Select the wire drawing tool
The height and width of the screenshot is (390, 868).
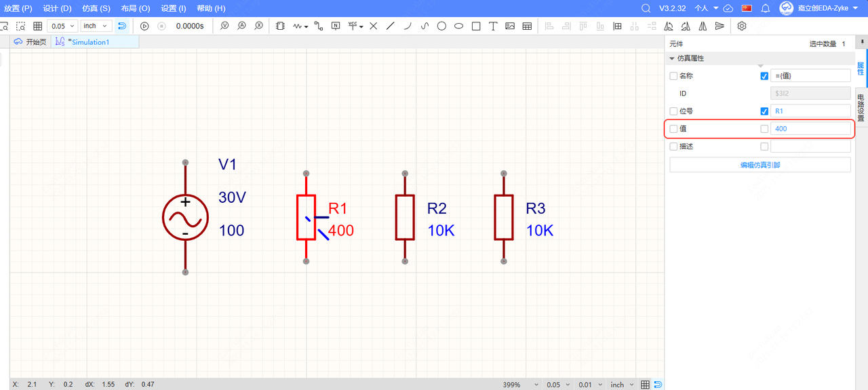pyautogui.click(x=319, y=26)
